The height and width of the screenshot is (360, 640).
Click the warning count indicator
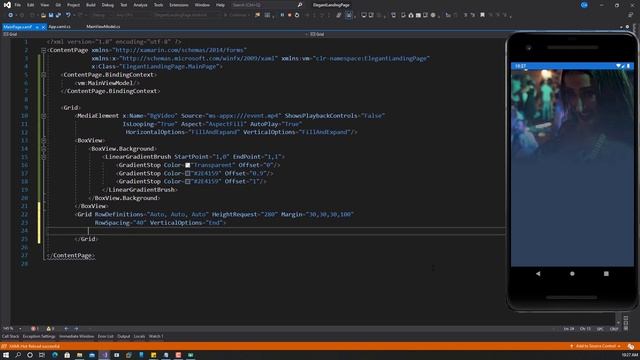(x=50, y=328)
